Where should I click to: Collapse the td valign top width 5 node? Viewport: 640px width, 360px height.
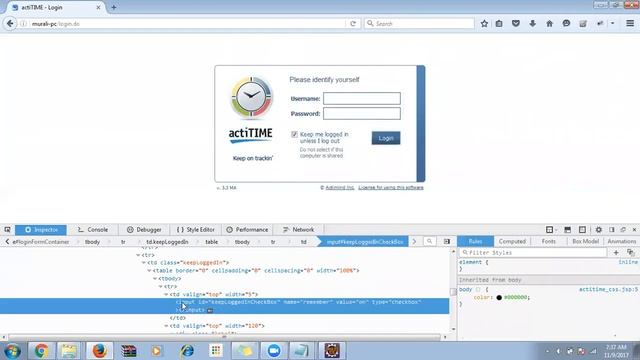[x=166, y=294]
